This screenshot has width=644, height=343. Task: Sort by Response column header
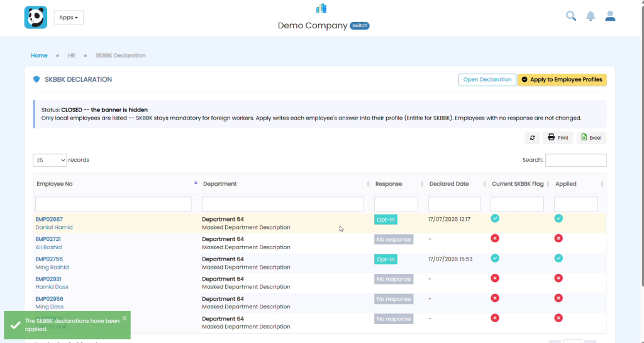(399, 184)
